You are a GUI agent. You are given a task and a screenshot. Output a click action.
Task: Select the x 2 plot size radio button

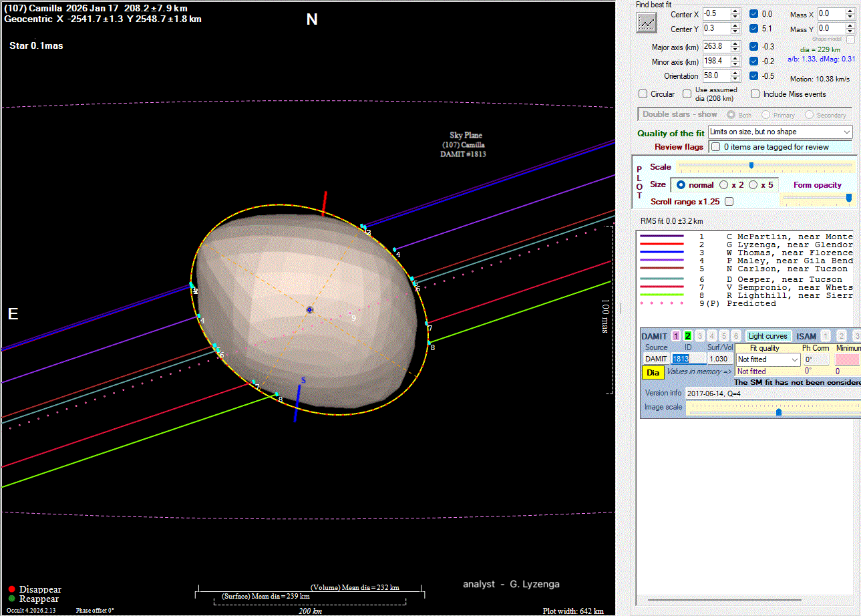[x=723, y=184]
